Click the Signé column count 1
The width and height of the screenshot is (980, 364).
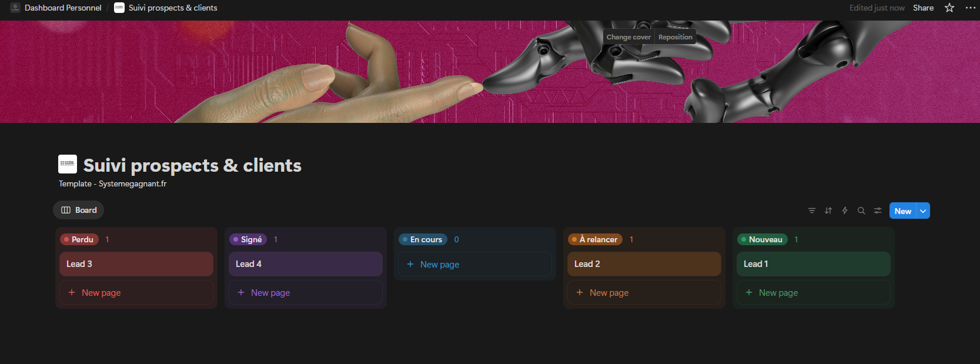(x=276, y=239)
